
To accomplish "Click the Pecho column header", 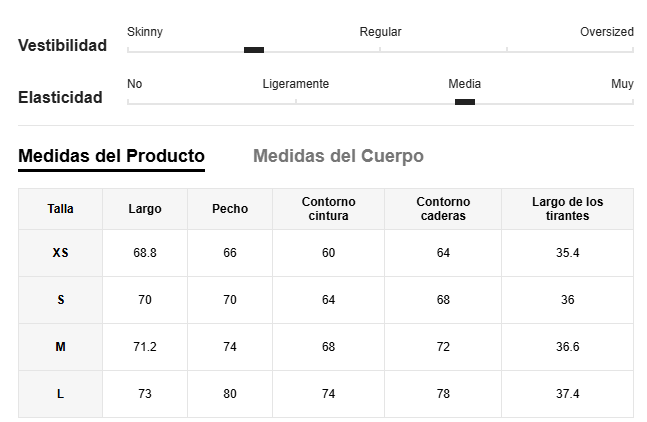I will (230, 209).
